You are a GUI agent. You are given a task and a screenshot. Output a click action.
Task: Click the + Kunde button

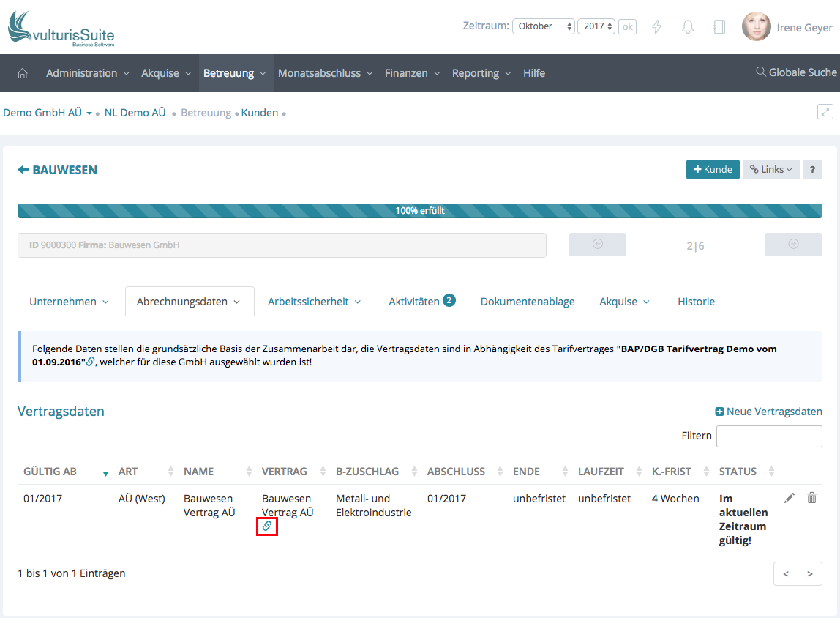(x=713, y=169)
